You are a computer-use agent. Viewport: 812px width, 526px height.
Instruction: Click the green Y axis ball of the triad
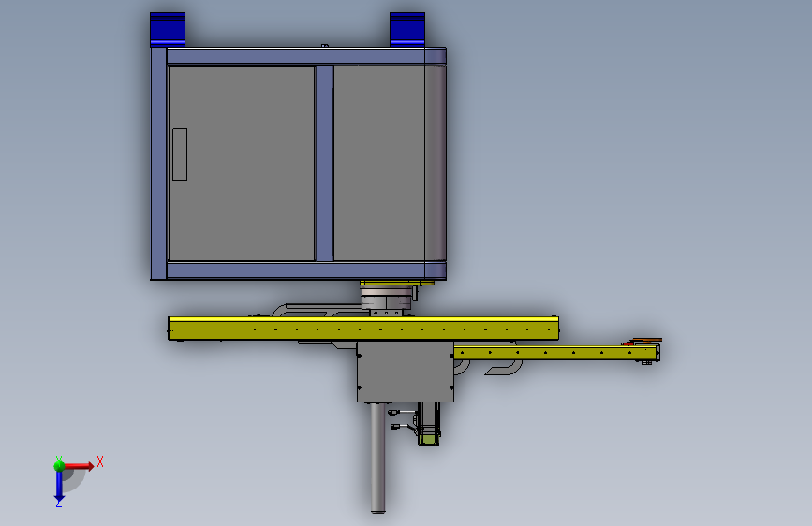[x=59, y=465]
